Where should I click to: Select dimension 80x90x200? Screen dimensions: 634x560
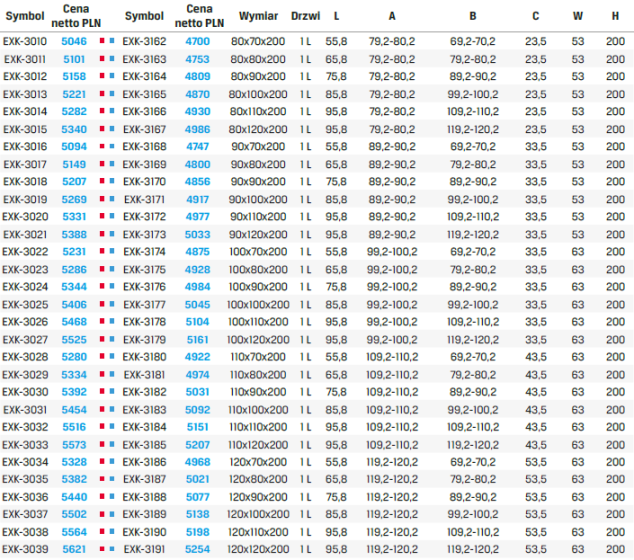(258, 76)
